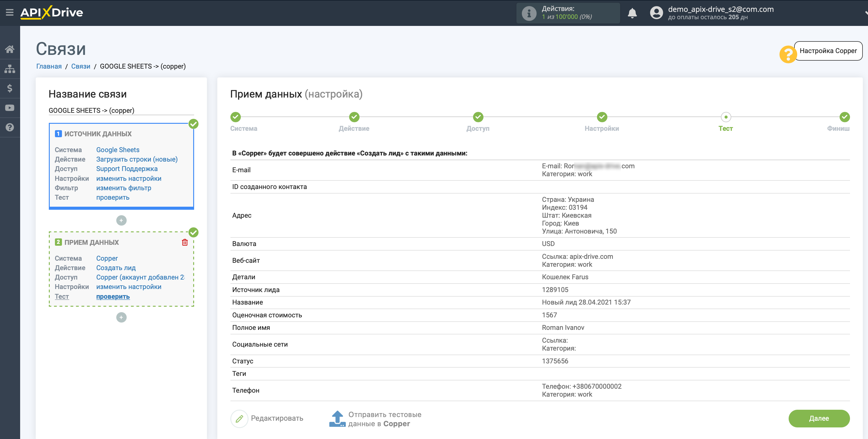
Task: Open the connections sitemap sidebar icon
Action: [10, 69]
